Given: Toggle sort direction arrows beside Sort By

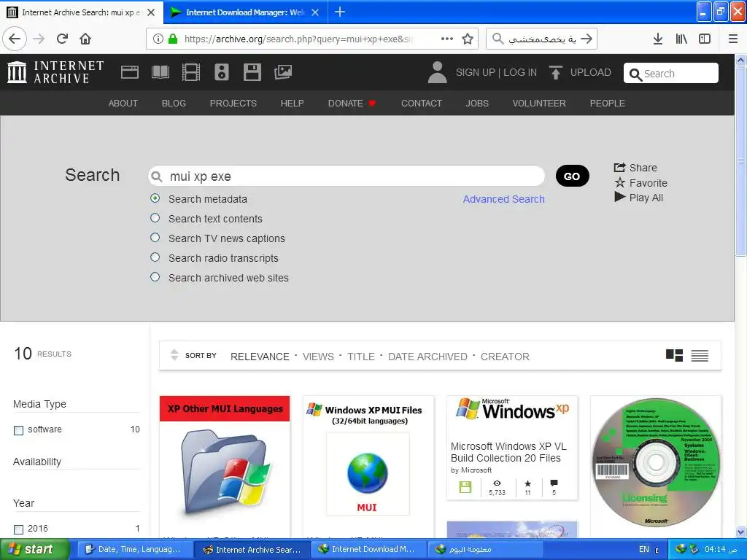Looking at the screenshot, I should [174, 355].
